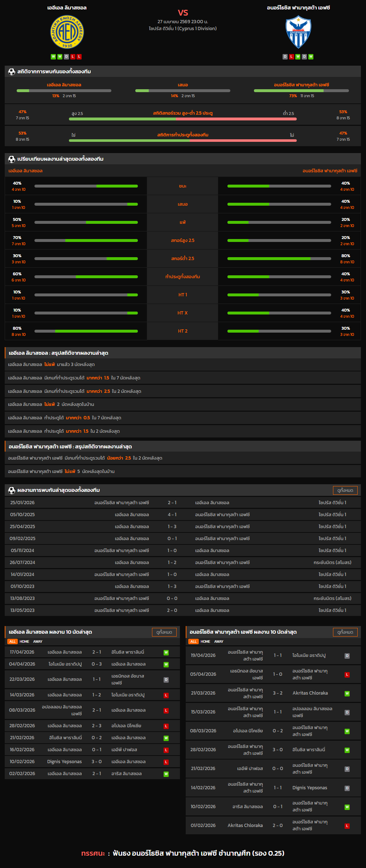366x868 pixels.
Task: Click soccer ball icon beside recent form comparison header
Action: pos(12,159)
